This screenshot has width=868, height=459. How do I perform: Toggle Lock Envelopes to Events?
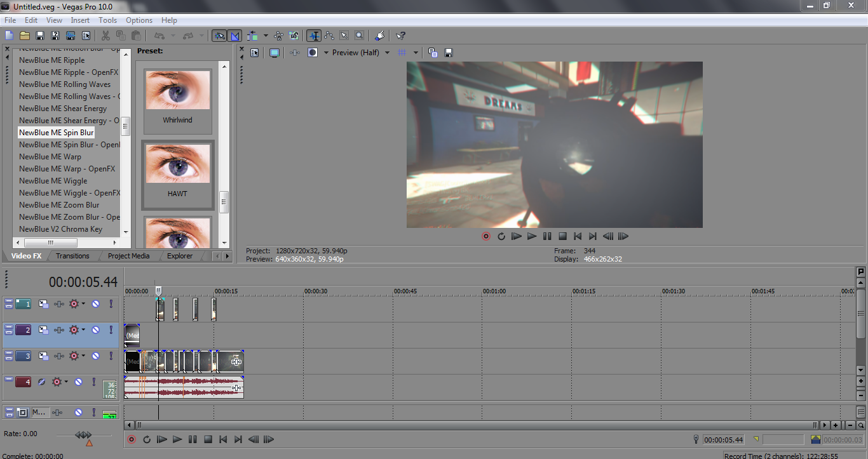[278, 36]
